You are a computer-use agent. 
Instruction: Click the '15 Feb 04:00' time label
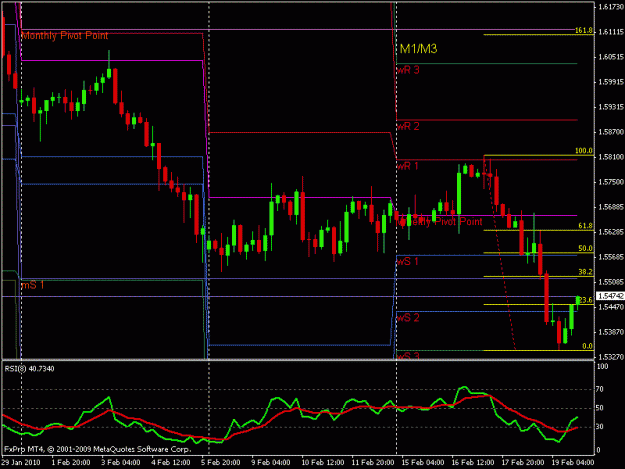423,462
